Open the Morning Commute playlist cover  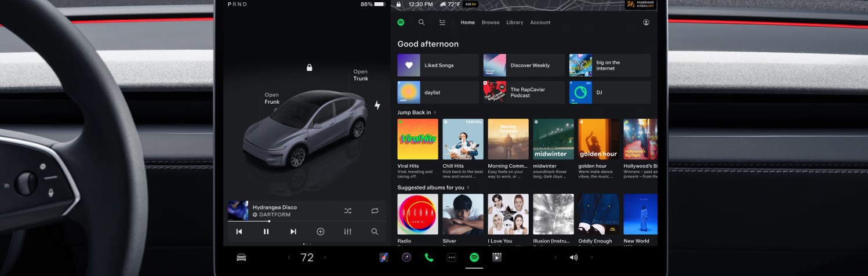pyautogui.click(x=508, y=139)
